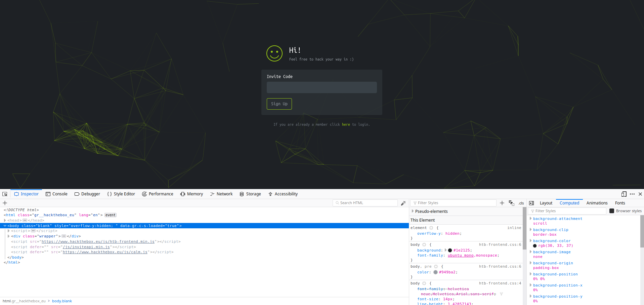Expand computed background-clip property
Screen dimensions: 644x305
pyautogui.click(x=531, y=230)
